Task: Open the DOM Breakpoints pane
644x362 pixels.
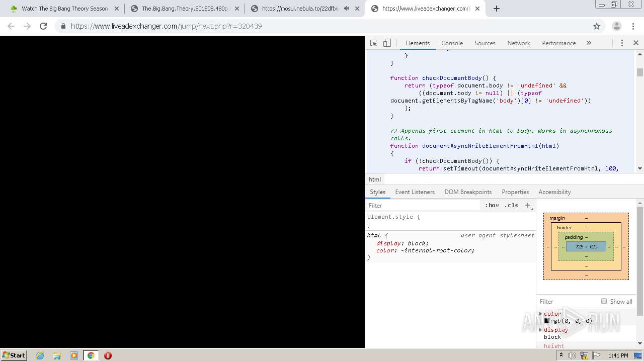Action: tap(468, 192)
